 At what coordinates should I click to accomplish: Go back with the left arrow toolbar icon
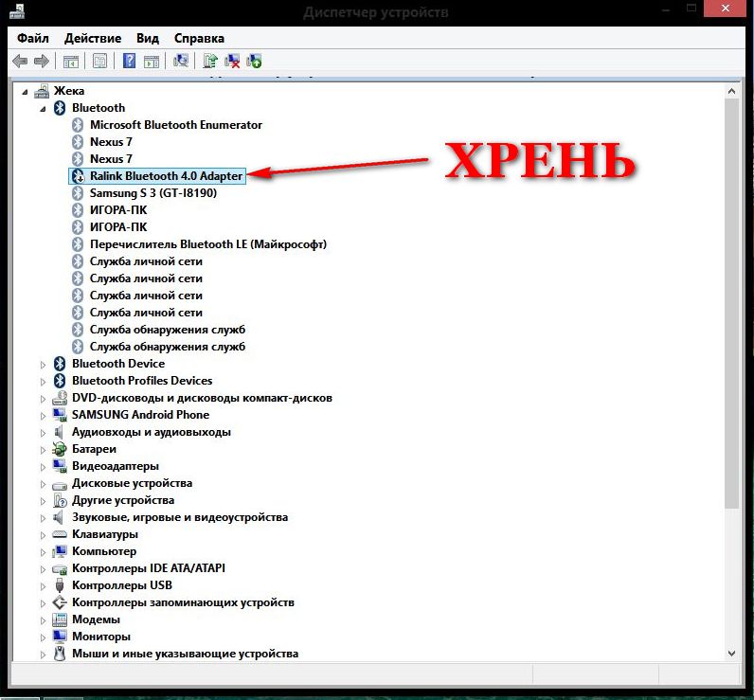tap(20, 61)
